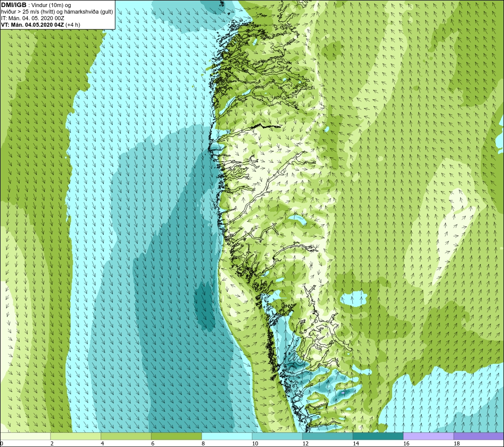Click the 'hviður > 25 m/s' legend line

(x=57, y=12)
